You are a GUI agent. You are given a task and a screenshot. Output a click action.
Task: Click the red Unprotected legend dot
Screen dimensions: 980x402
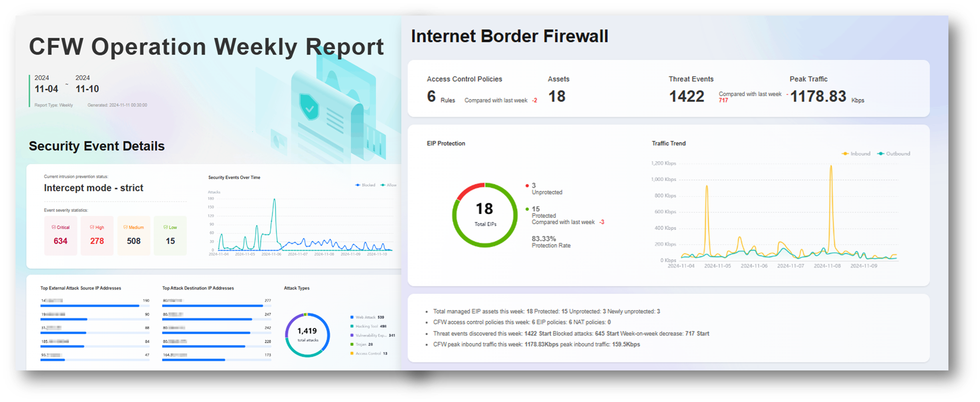[527, 186]
